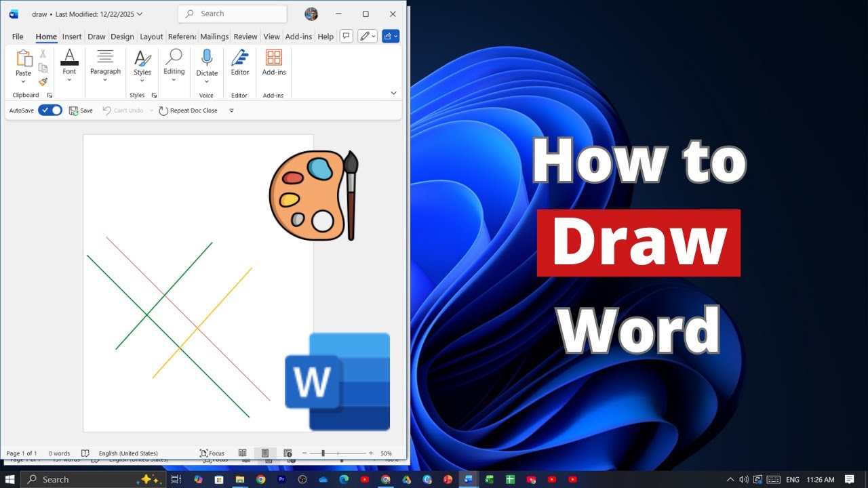The width and height of the screenshot is (868, 488).
Task: Open the Comments speech bubble icon
Action: point(346,36)
